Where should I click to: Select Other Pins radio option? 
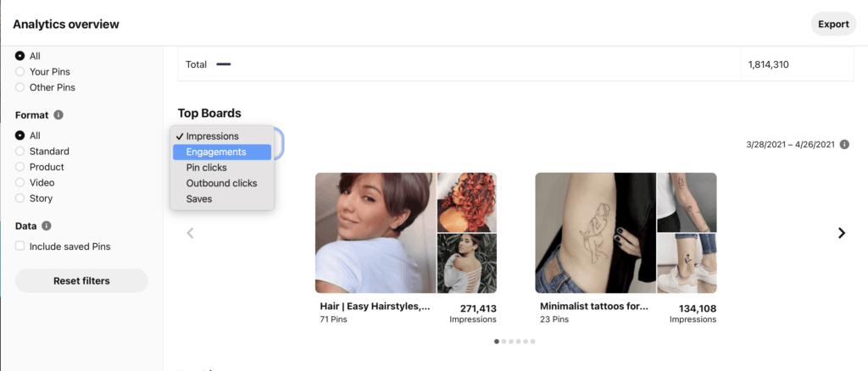(20, 87)
